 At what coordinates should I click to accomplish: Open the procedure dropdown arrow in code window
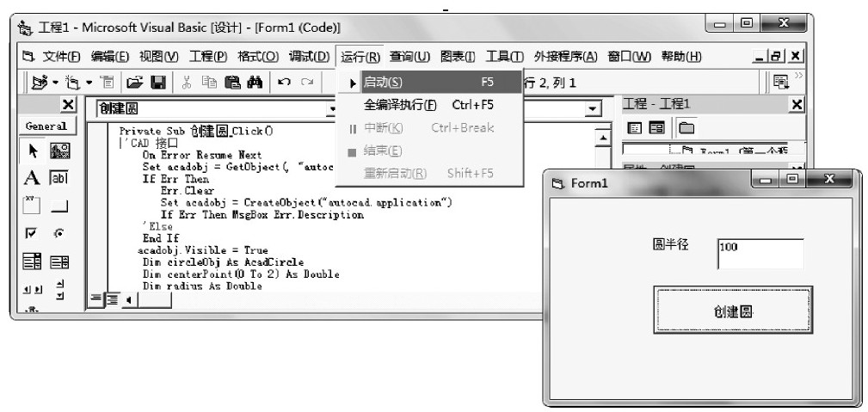[x=594, y=109]
